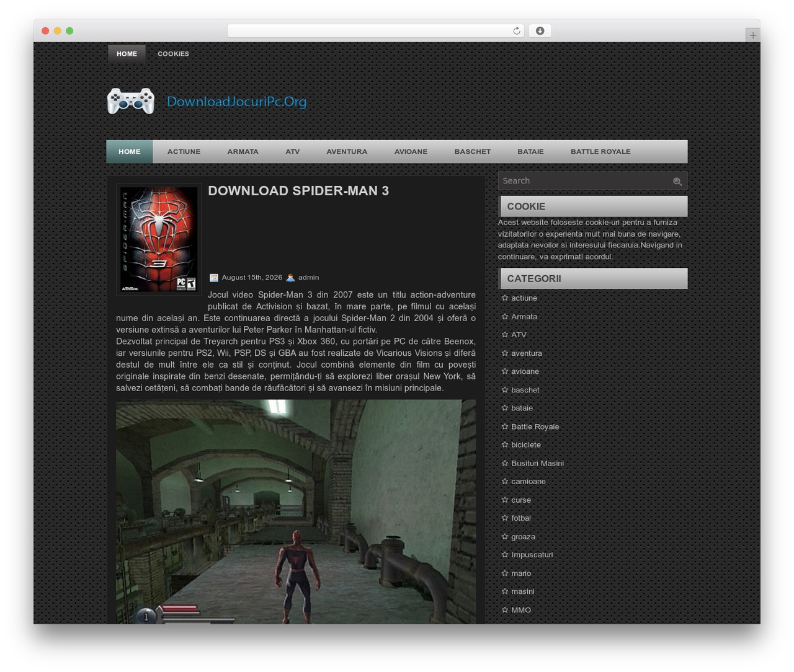The width and height of the screenshot is (794, 672).
Task: Open the COOKIES page link
Action: 173,54
